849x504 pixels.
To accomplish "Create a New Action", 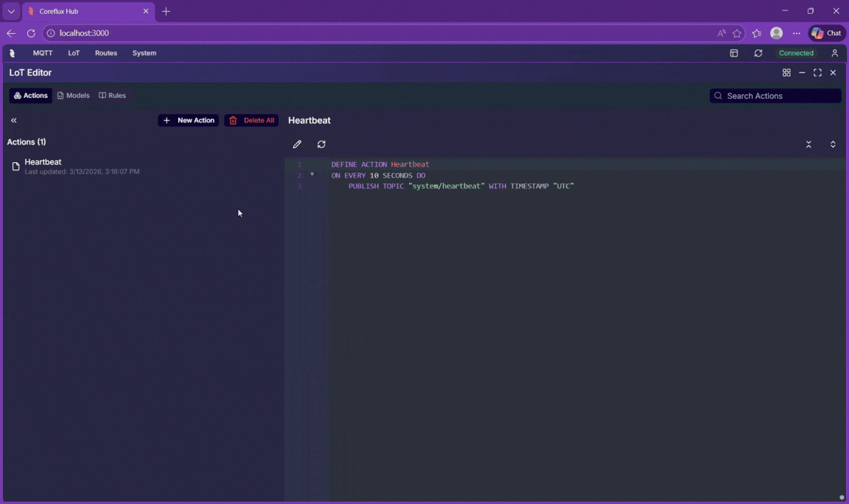I will pos(188,119).
